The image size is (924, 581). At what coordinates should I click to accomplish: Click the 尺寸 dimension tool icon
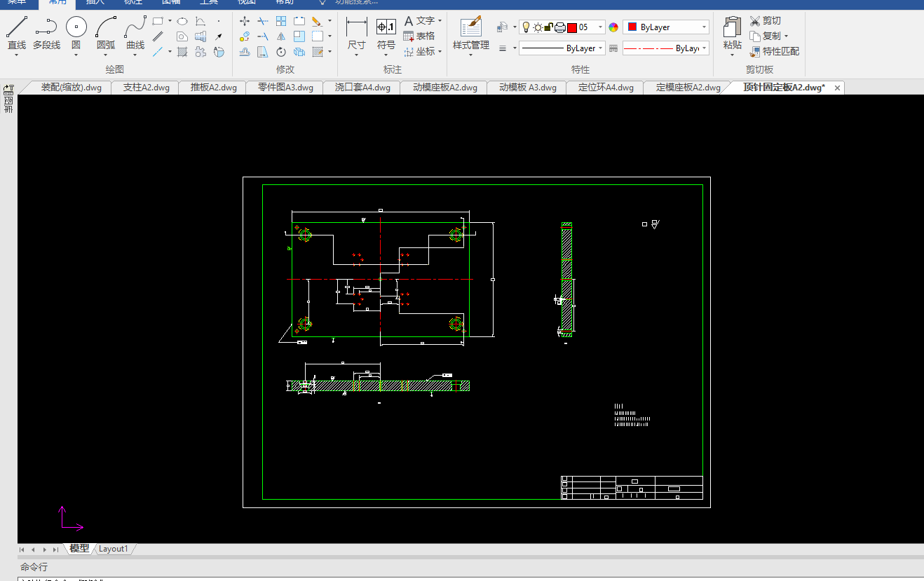point(357,28)
